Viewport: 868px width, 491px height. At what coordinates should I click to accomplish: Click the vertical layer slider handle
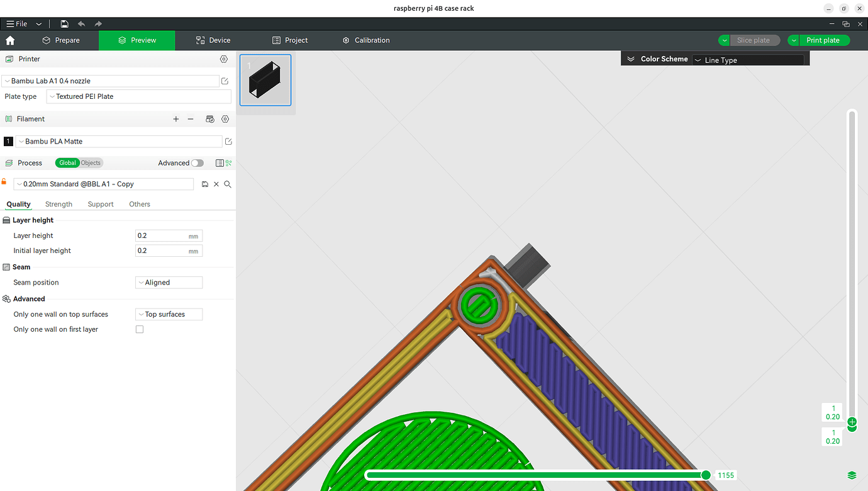852,422
